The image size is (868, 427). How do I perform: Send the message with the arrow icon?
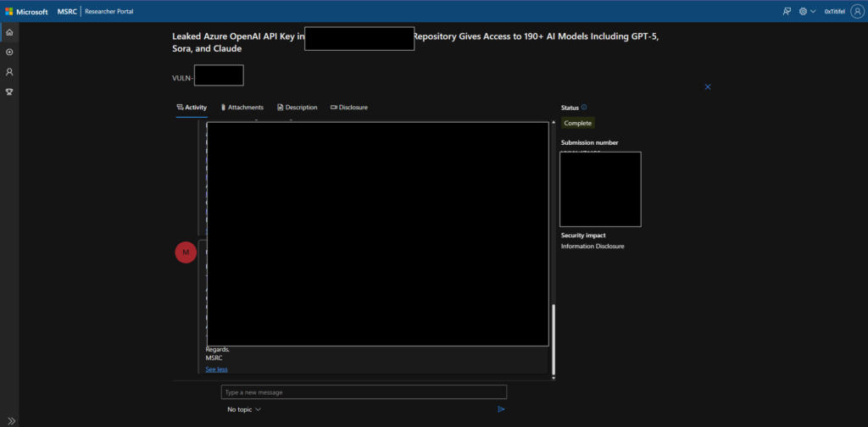501,409
